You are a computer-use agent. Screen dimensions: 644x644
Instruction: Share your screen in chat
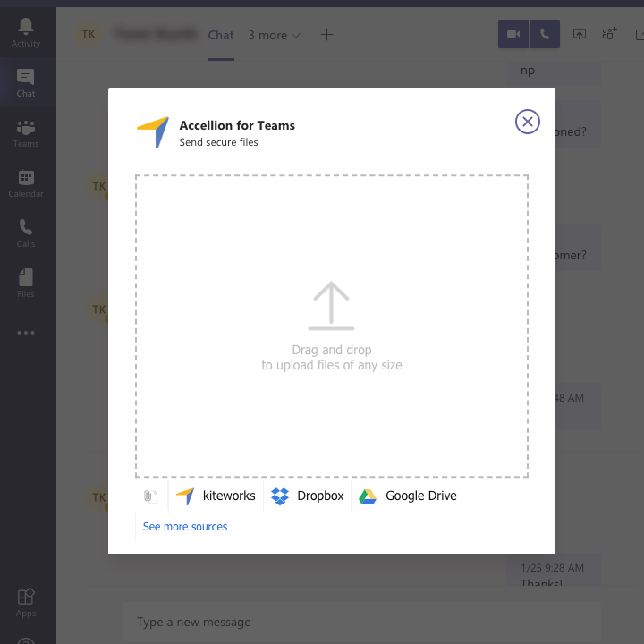click(x=579, y=34)
